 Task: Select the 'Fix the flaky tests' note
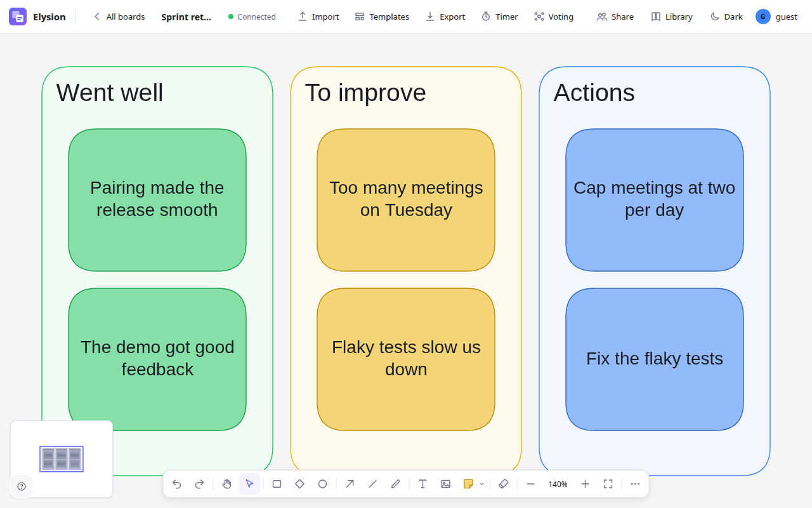point(655,359)
